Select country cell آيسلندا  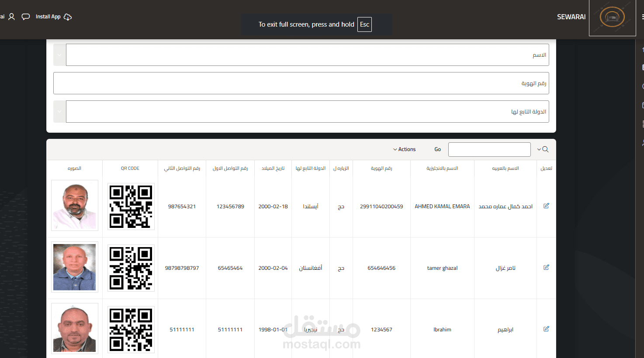pos(311,207)
